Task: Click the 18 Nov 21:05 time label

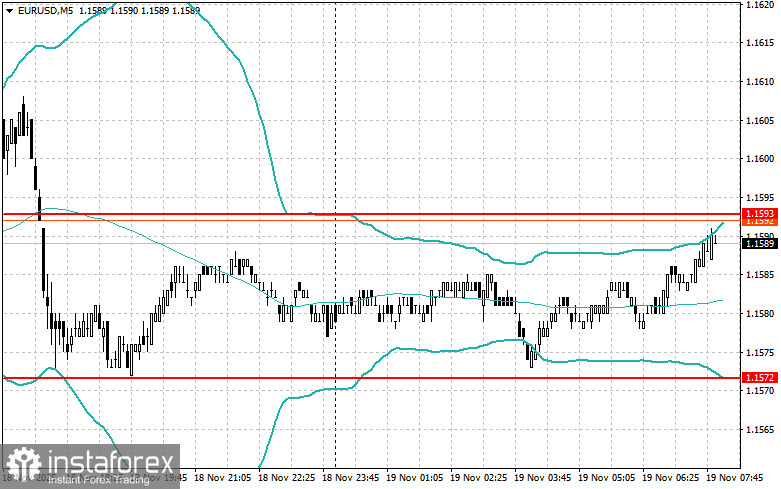Action: click(x=222, y=478)
